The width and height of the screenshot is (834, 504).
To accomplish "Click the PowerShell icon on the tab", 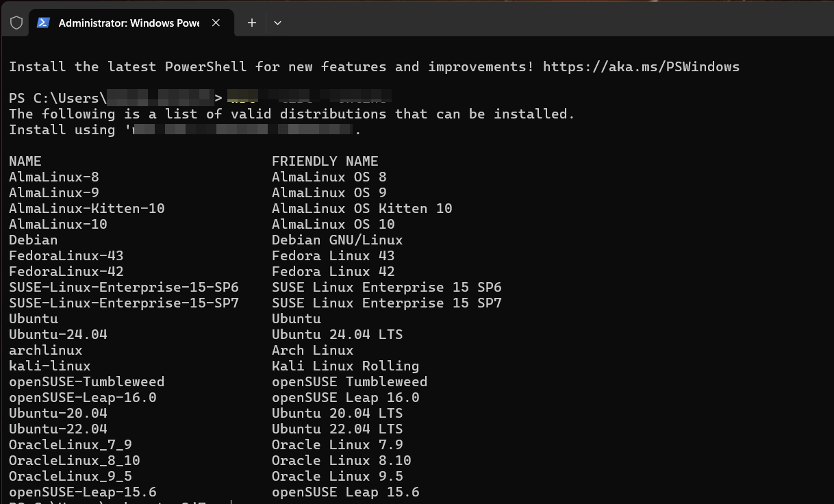I will [x=44, y=23].
